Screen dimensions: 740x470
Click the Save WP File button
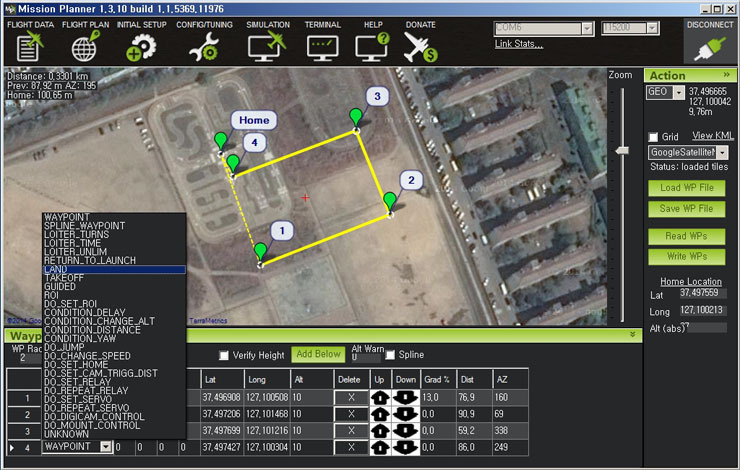click(x=686, y=209)
